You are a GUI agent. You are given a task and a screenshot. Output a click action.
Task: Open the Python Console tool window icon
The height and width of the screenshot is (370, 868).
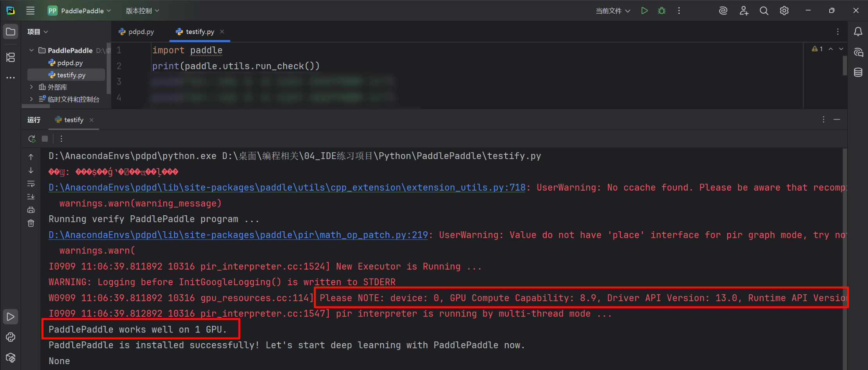click(11, 337)
